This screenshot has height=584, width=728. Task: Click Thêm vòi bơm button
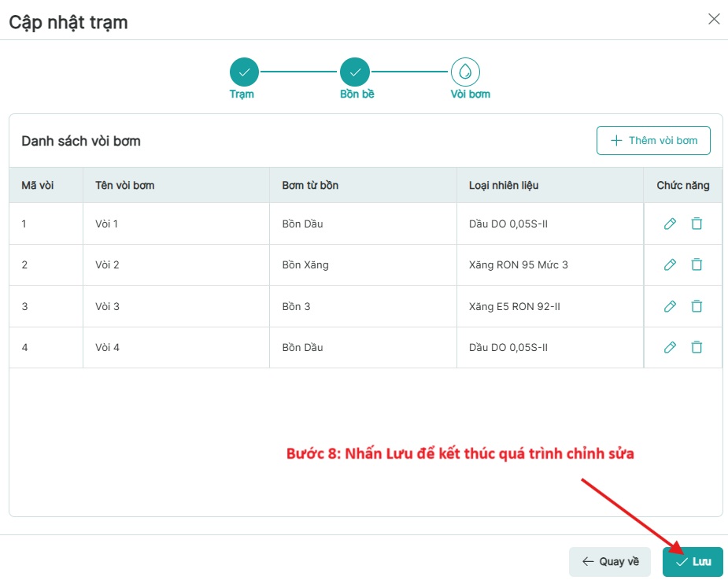point(653,141)
